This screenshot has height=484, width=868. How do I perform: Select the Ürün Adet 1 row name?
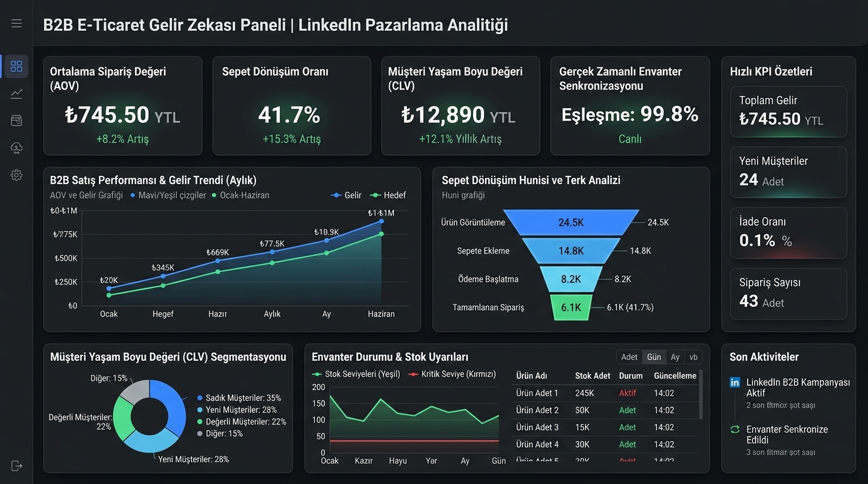(537, 393)
